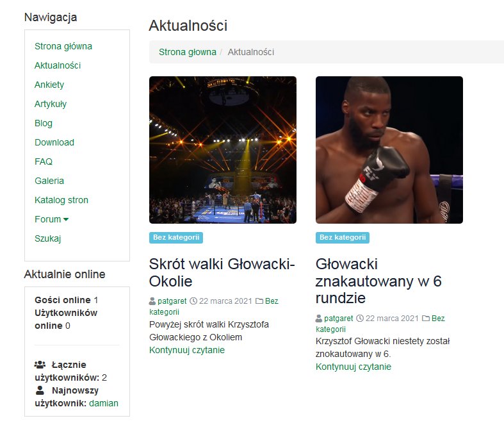Expand the Forum dropdown in navigation
The width and height of the screenshot is (504, 423).
click(51, 219)
